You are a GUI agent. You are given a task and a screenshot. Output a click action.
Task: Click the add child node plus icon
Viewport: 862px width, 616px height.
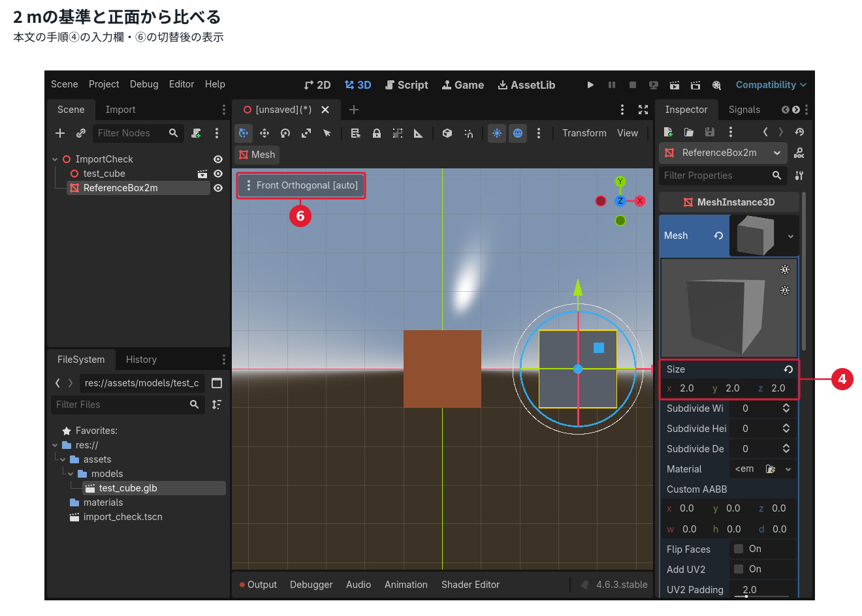[60, 133]
